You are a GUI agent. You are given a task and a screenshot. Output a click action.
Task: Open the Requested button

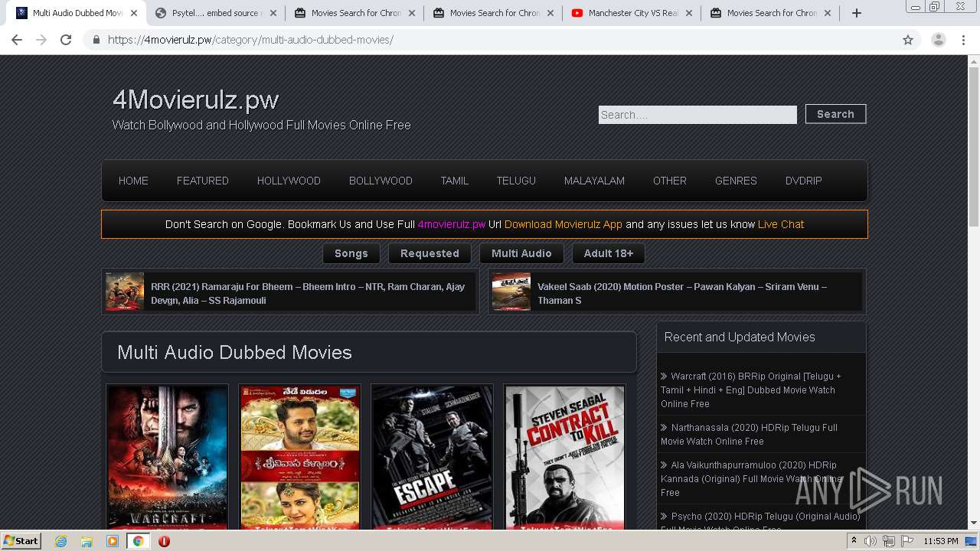click(x=430, y=253)
